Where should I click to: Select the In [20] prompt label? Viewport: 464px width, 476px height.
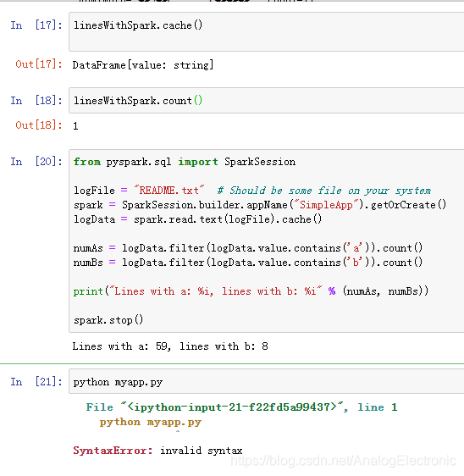pyautogui.click(x=36, y=161)
